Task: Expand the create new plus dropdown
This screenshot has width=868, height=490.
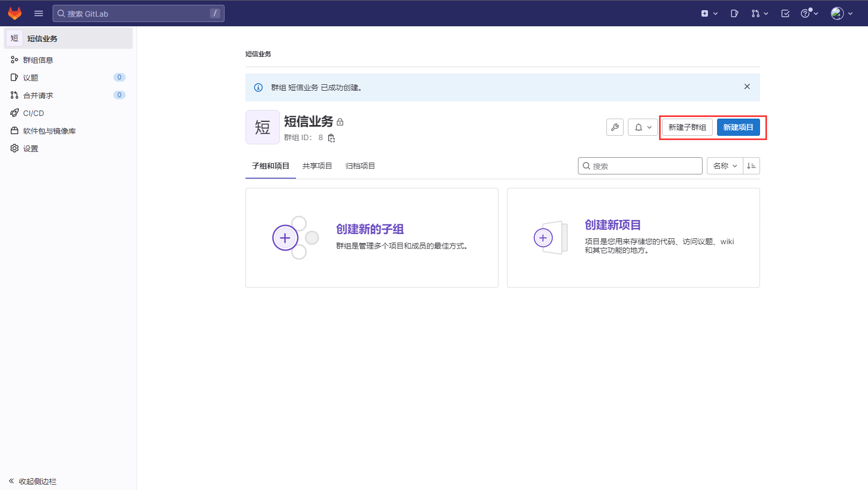Action: point(709,13)
